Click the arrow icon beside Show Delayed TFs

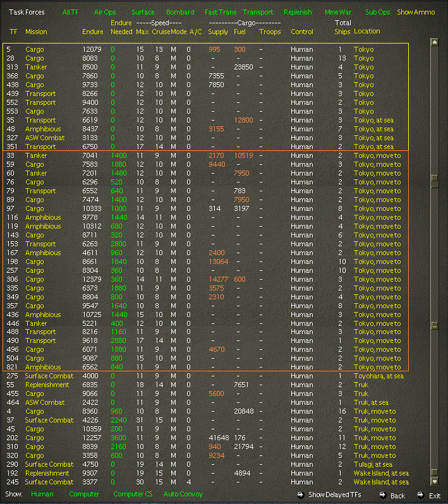(x=300, y=495)
